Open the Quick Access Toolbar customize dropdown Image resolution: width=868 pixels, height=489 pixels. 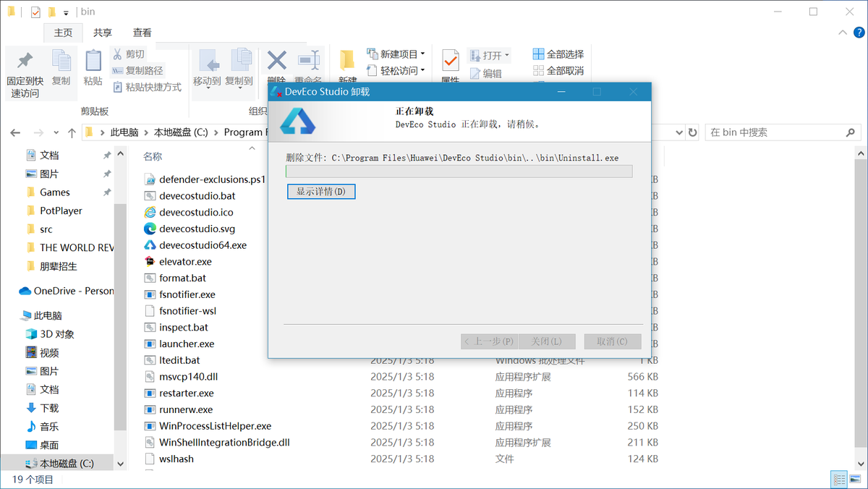66,12
